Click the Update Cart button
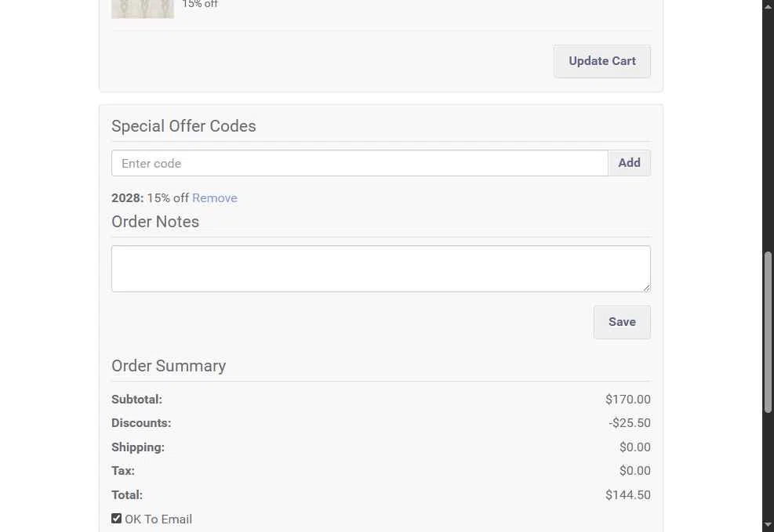This screenshot has width=774, height=532. point(601,61)
